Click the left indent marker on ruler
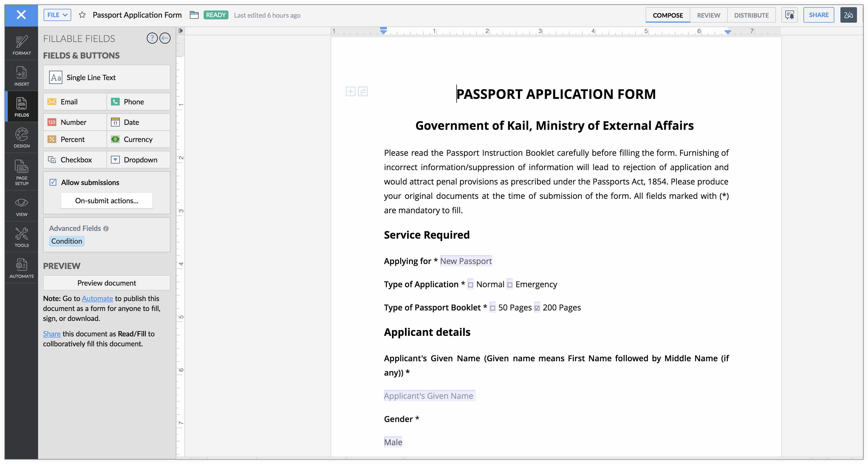Screen dimensions: 868x464 click(383, 31)
